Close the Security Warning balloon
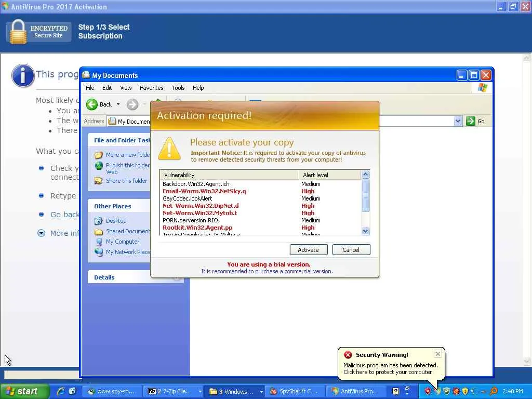This screenshot has height=399, width=532. click(437, 354)
